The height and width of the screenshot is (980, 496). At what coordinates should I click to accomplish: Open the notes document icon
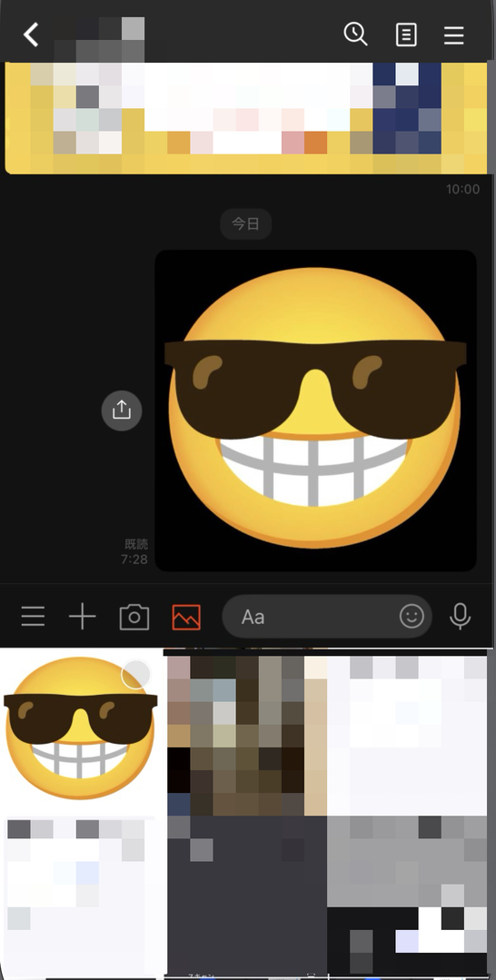pyautogui.click(x=407, y=35)
